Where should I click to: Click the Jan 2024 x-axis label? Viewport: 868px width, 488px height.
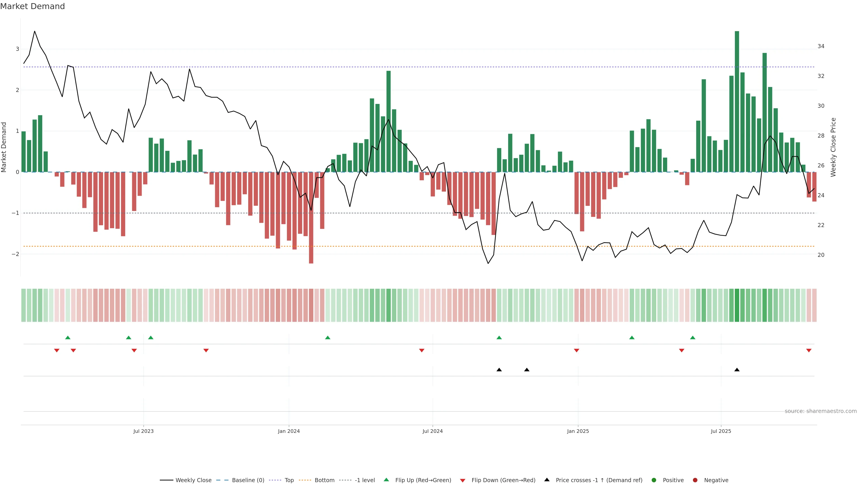pos(289,431)
